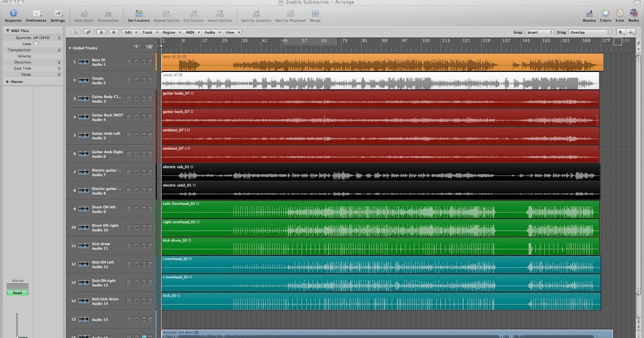Click the Merge toolbar button
This screenshot has width=644, height=338.
[x=314, y=14]
